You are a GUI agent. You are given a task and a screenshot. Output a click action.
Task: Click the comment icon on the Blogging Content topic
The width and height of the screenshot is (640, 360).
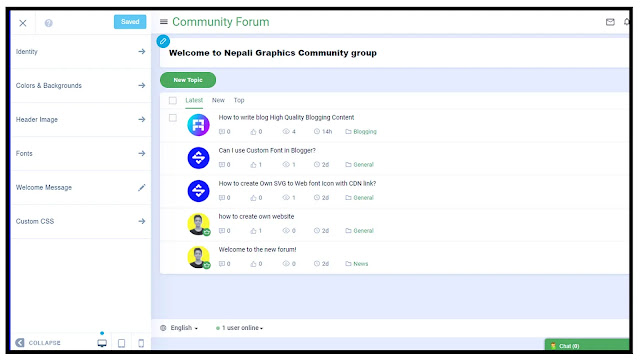pos(222,131)
